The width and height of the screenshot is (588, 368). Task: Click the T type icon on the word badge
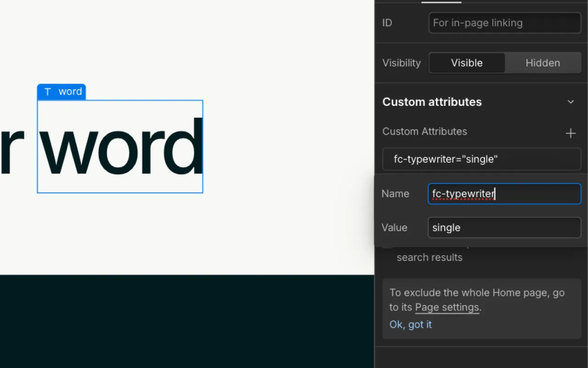click(47, 92)
